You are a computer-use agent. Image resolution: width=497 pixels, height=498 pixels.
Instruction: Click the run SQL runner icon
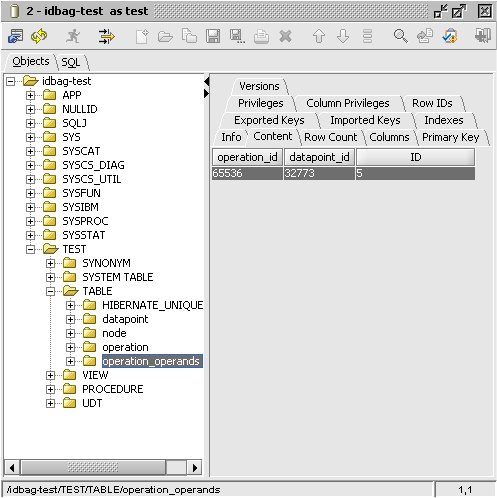[73, 36]
